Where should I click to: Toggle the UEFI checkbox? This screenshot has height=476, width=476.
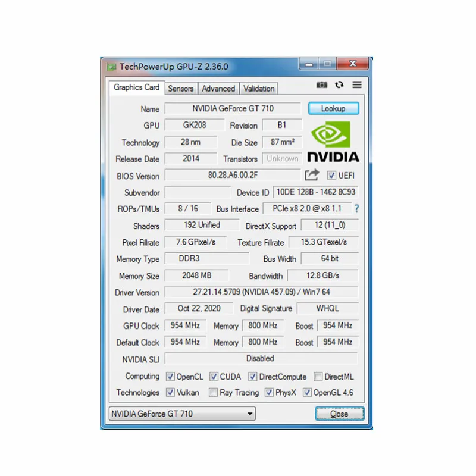coord(331,176)
